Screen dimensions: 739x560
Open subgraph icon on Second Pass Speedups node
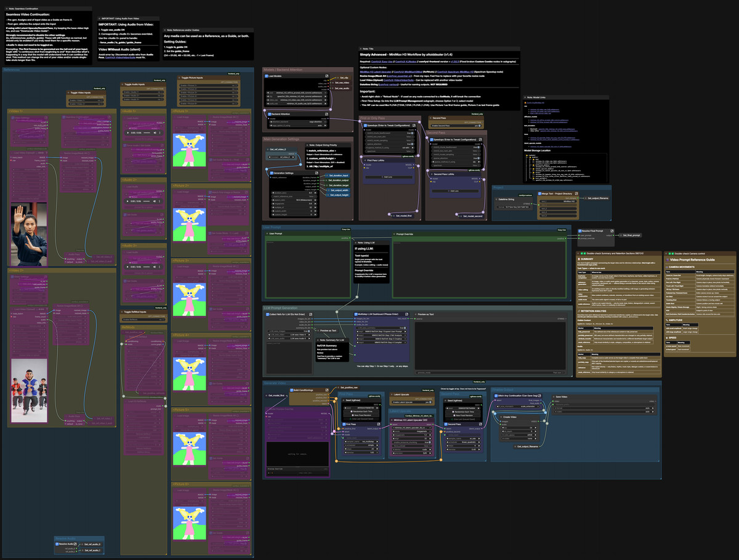[480, 140]
